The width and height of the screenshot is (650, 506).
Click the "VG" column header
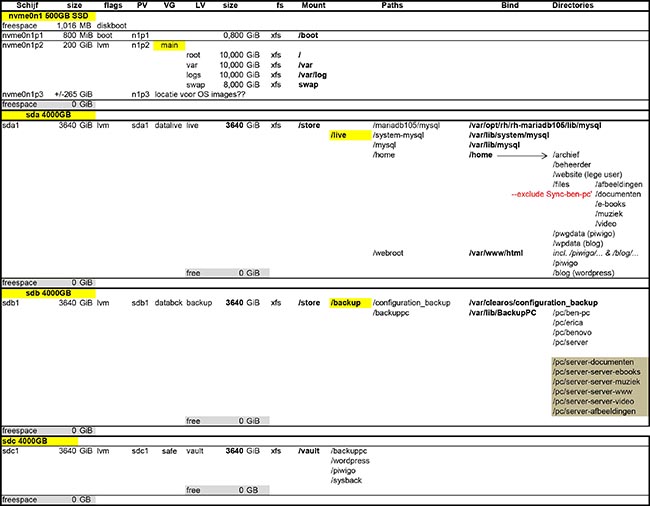point(170,5)
